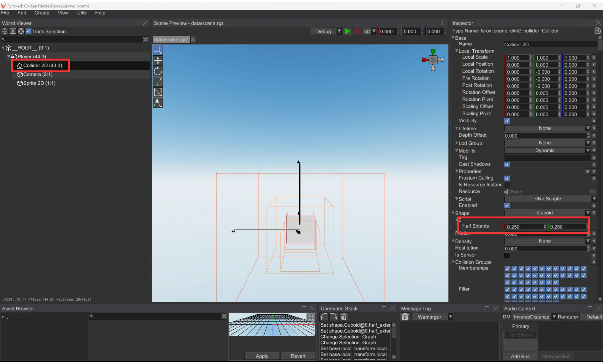Click the Name field Collider 2D

click(550, 44)
